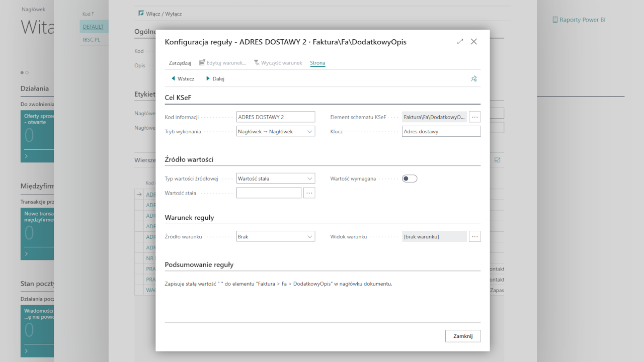This screenshot has width=644, height=362.
Task: Click into the Klucz text field
Action: coord(441,131)
